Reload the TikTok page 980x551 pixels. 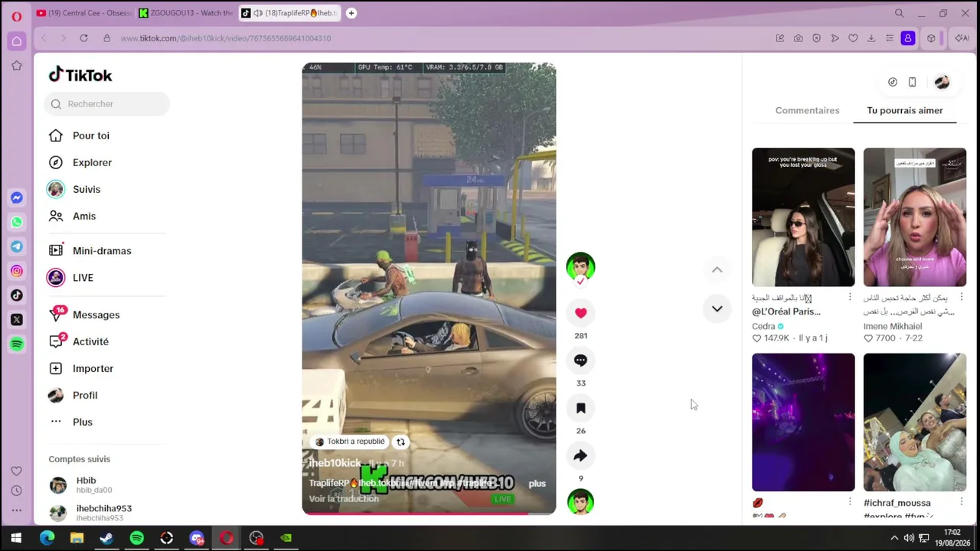click(x=83, y=38)
